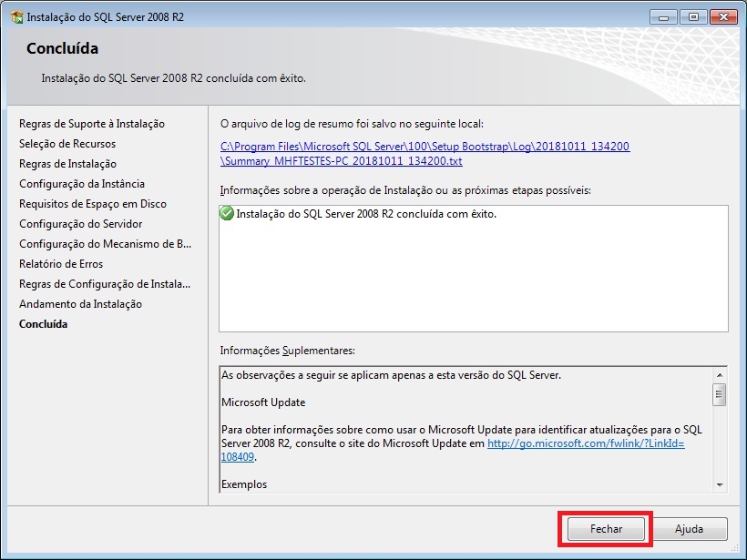Select Regras de Instalação step
This screenshot has width=747, height=560.
[x=67, y=164]
